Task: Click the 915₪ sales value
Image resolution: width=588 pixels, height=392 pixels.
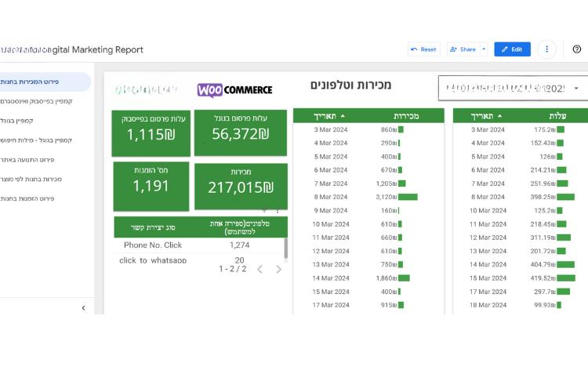Action: (x=389, y=305)
